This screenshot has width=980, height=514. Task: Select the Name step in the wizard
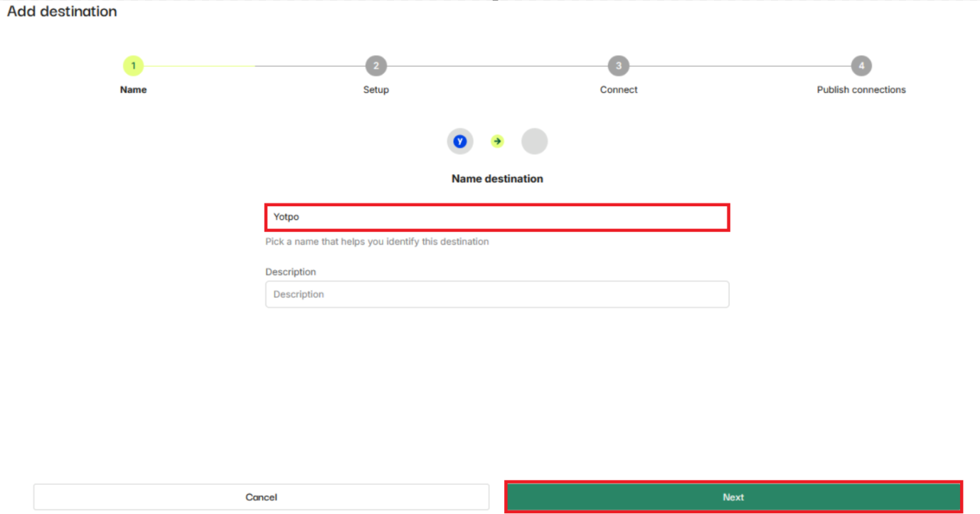132,90
